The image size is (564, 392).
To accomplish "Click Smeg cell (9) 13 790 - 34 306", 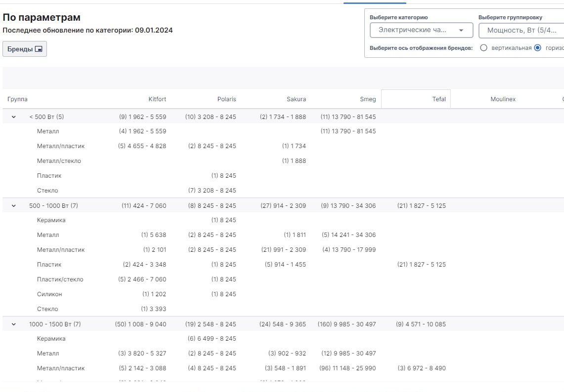I will point(348,206).
